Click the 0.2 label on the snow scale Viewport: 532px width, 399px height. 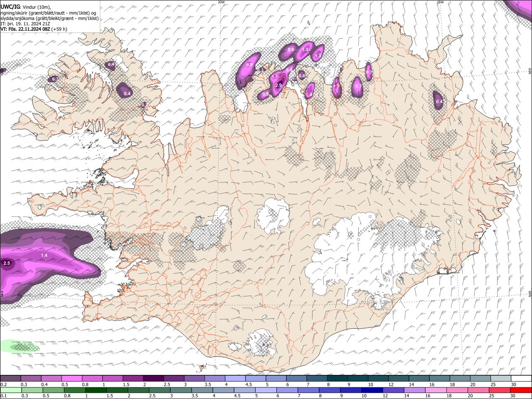click(3, 384)
